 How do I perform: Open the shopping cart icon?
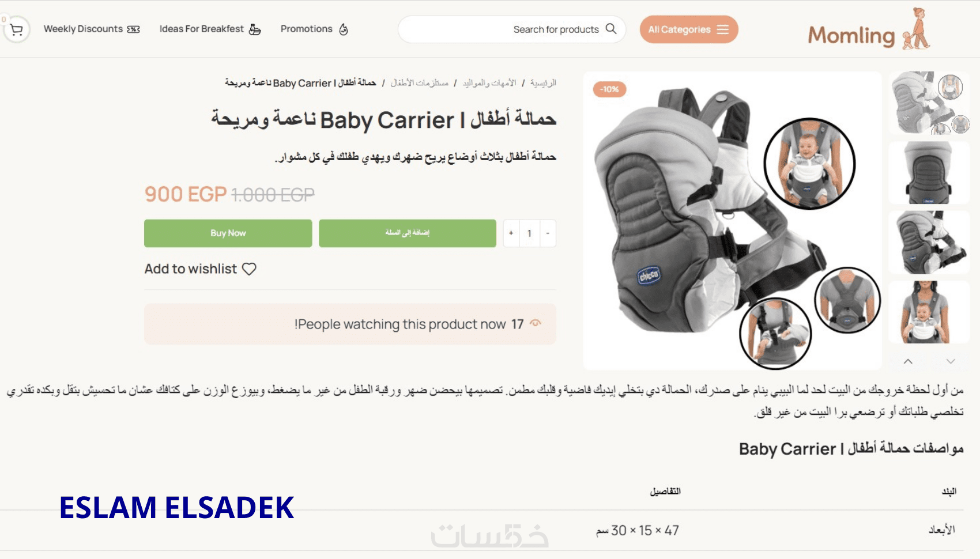[17, 29]
